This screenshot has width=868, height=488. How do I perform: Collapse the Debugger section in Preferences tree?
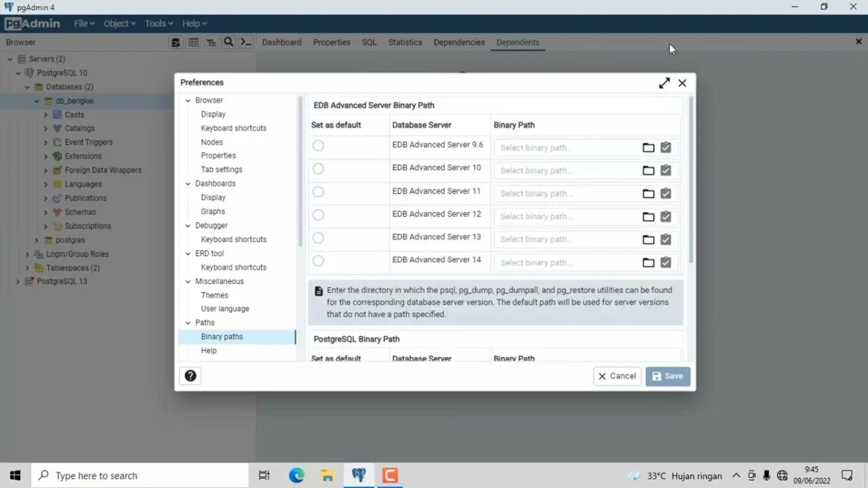click(188, 225)
